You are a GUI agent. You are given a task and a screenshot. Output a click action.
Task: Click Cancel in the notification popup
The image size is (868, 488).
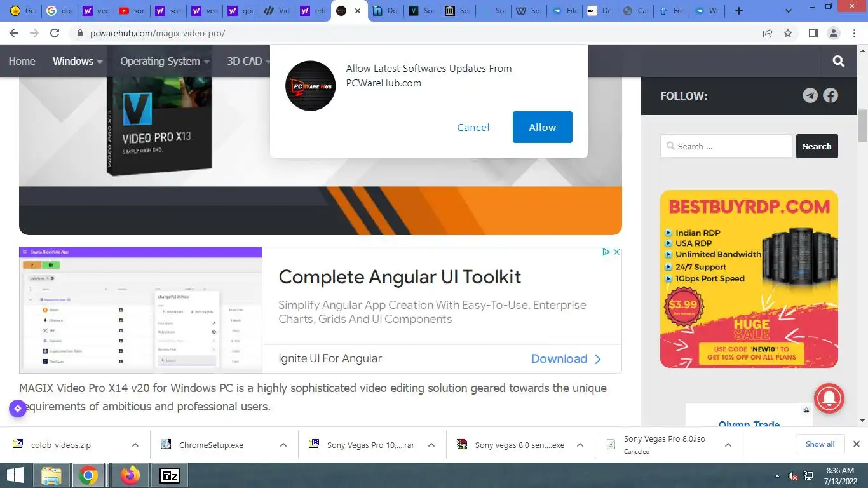pyautogui.click(x=473, y=127)
